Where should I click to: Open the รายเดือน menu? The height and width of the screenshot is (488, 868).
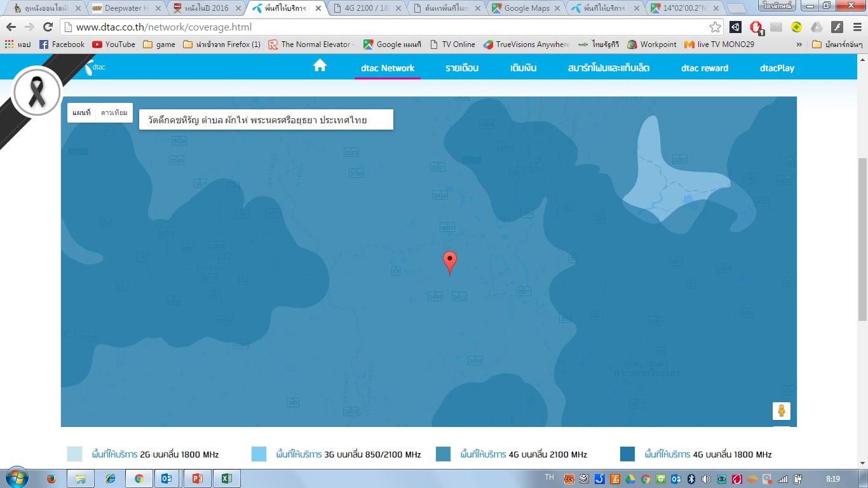(x=462, y=68)
